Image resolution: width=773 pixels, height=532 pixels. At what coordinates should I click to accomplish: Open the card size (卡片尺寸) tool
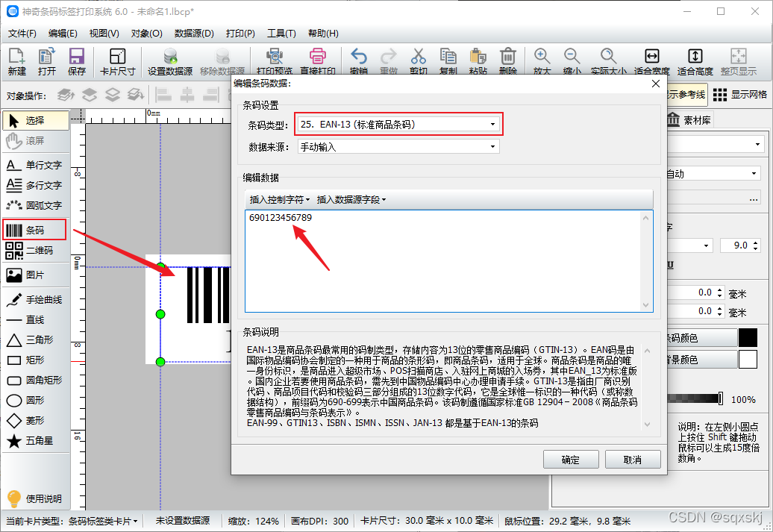117,61
